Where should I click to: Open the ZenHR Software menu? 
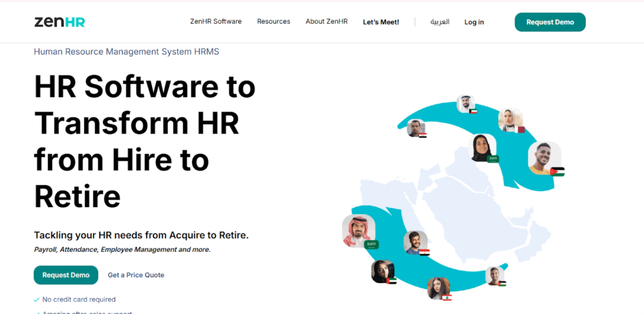(216, 22)
